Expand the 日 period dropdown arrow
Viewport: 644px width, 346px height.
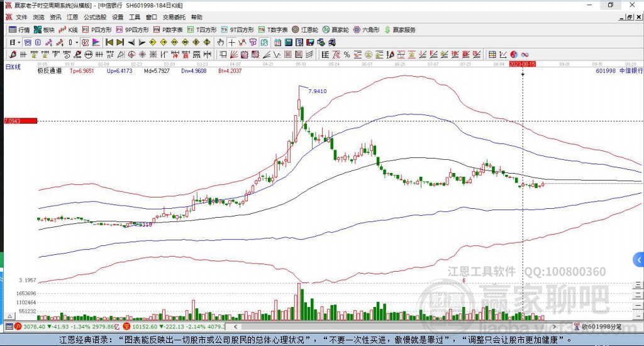click(19, 42)
